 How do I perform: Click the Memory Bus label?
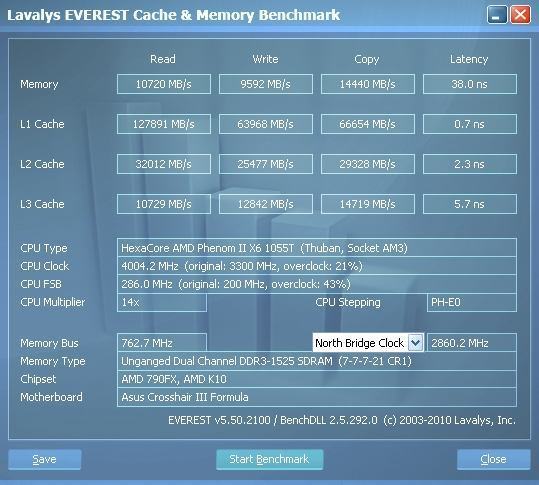click(x=50, y=343)
